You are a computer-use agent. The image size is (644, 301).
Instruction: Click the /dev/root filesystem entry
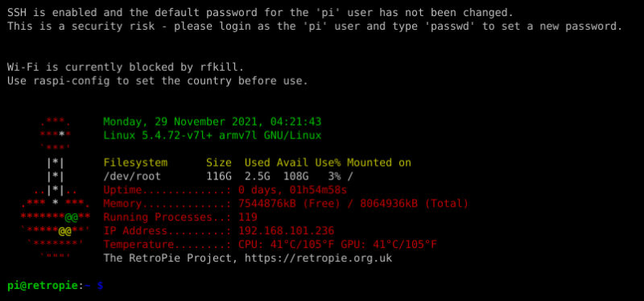(x=132, y=176)
